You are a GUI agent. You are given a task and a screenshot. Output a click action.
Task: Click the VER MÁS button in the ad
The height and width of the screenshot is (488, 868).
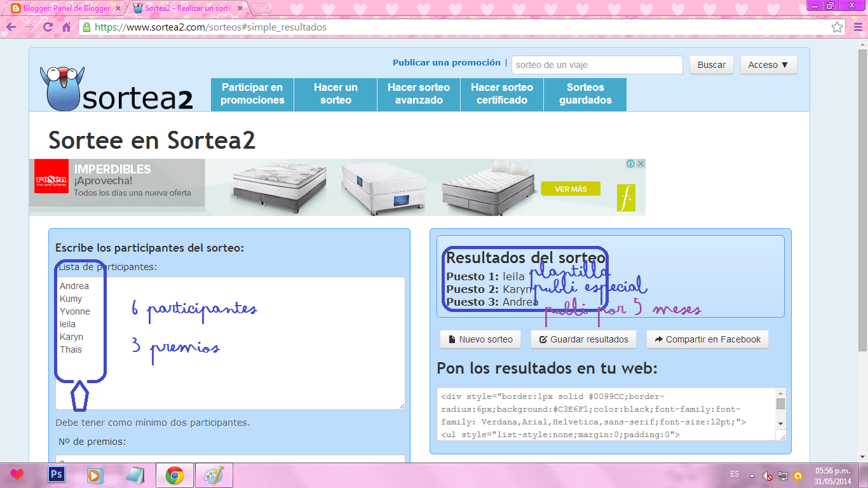click(571, 189)
